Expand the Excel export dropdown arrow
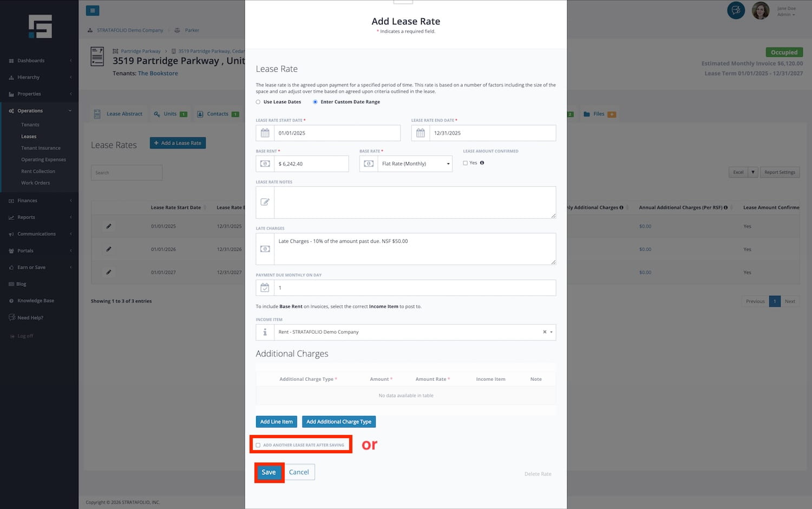 pos(752,172)
